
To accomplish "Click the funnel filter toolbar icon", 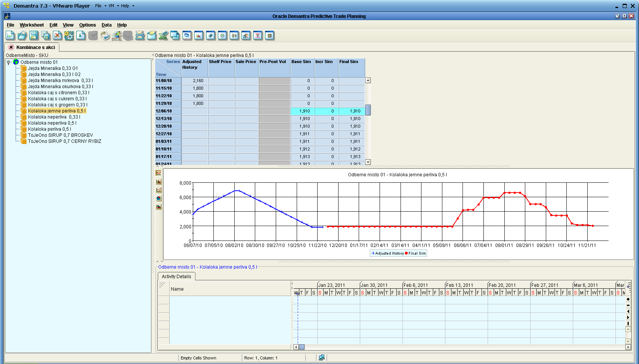I will click(258, 36).
